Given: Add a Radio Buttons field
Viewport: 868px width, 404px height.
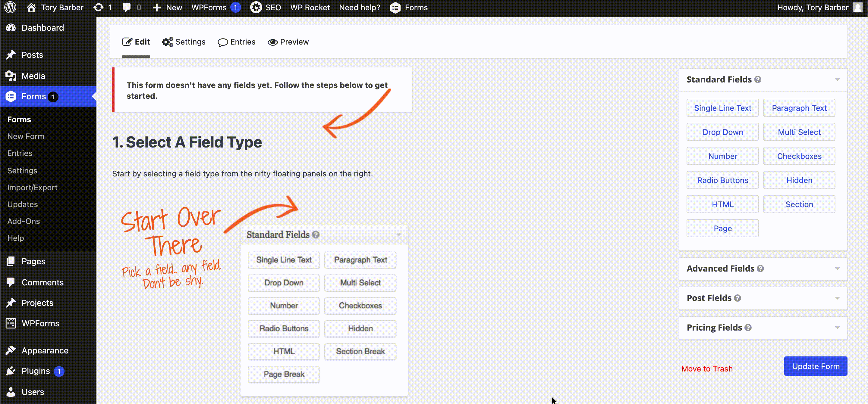Looking at the screenshot, I should tap(722, 180).
